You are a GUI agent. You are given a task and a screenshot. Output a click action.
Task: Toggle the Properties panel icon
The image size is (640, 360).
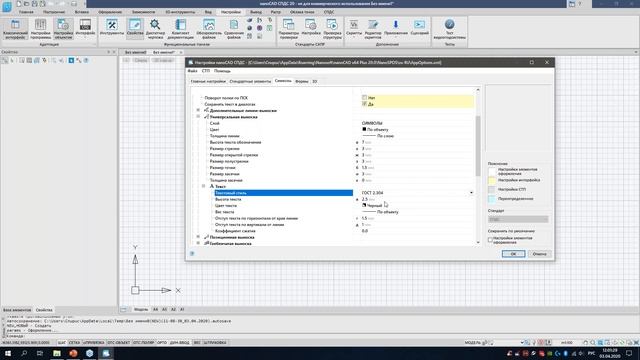tap(135, 28)
